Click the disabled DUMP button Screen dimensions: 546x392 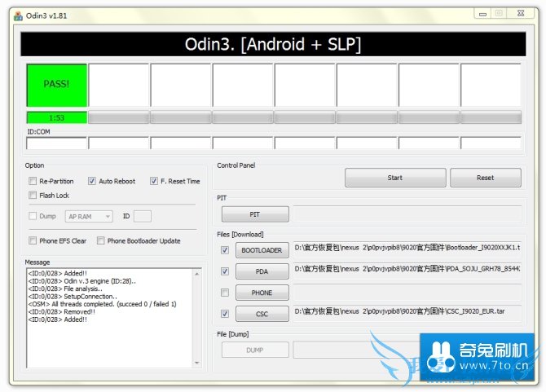coord(255,350)
